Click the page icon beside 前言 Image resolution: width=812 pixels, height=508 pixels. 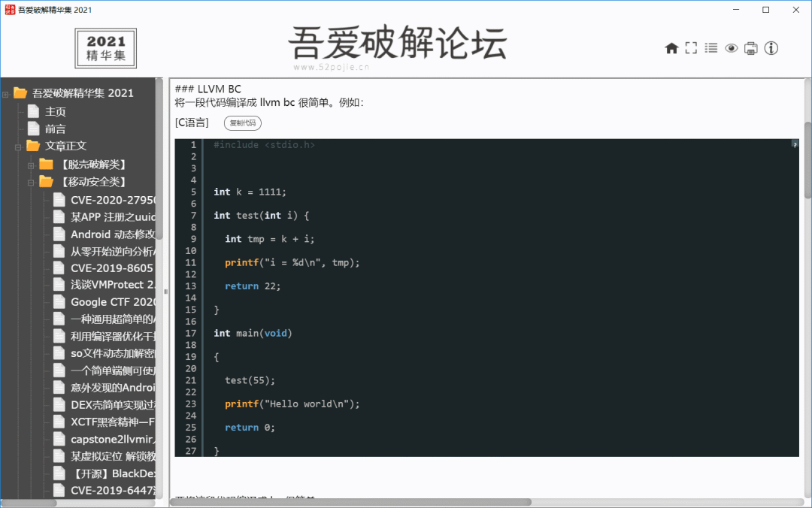[x=33, y=129]
